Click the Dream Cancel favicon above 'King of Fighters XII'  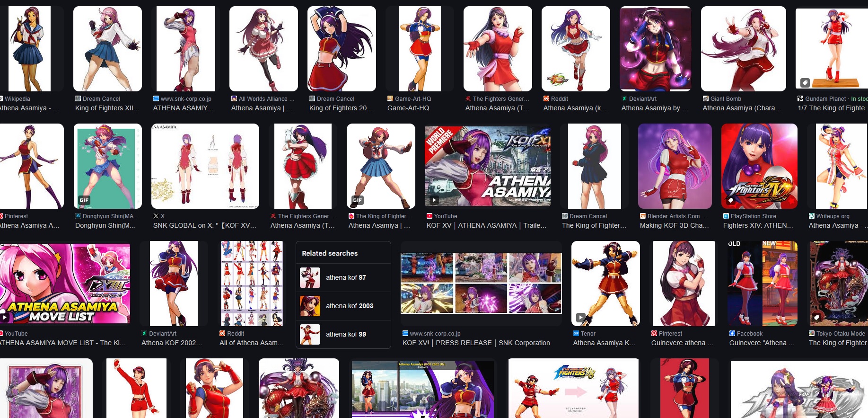pyautogui.click(x=78, y=98)
